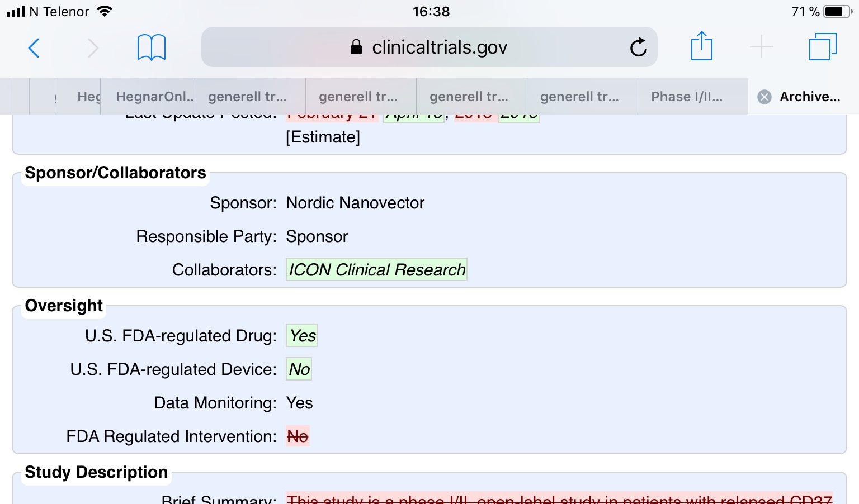This screenshot has width=859, height=504.
Task: Open the share sheet icon
Action: (x=701, y=46)
